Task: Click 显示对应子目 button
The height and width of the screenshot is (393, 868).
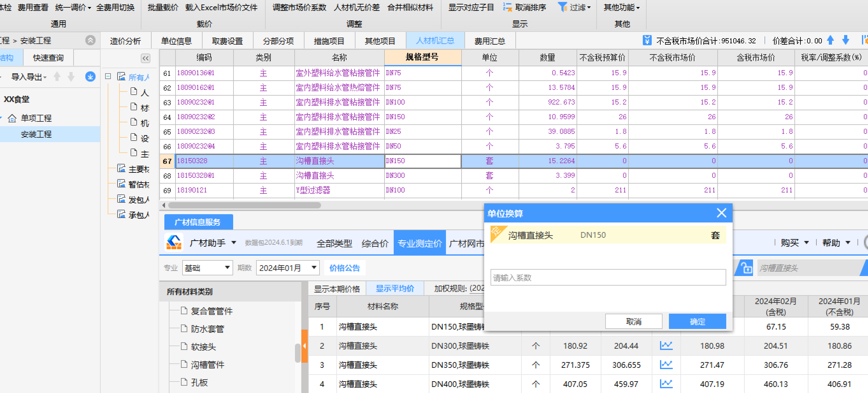Action: 471,7
